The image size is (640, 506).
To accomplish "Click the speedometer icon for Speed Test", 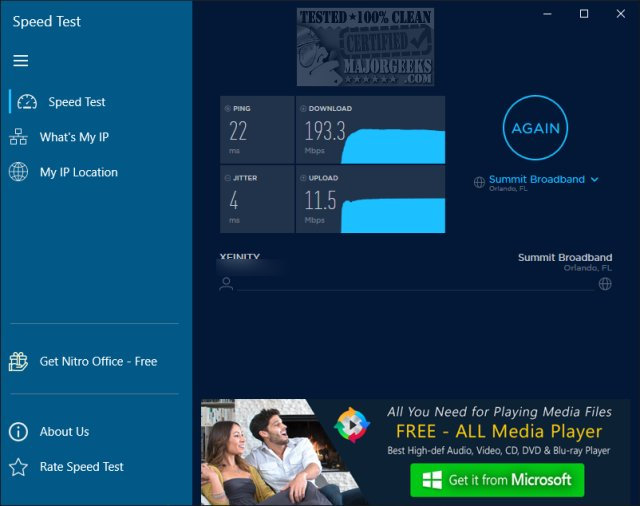I will click(x=27, y=102).
